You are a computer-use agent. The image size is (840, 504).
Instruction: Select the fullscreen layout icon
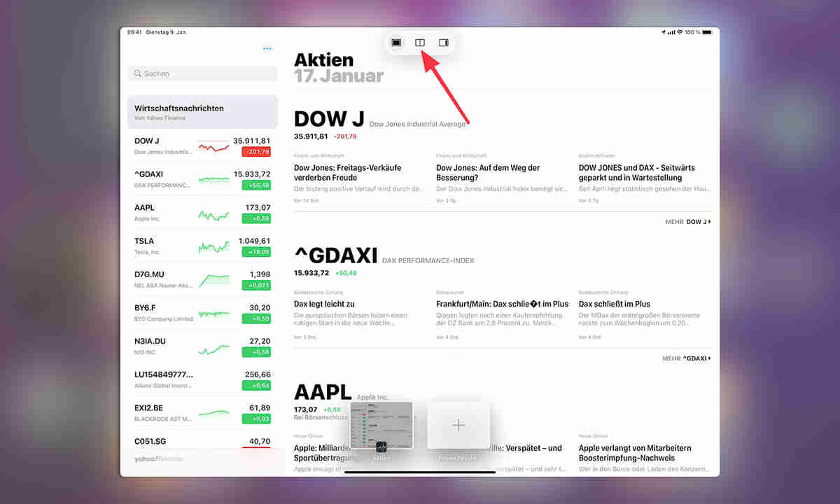396,42
